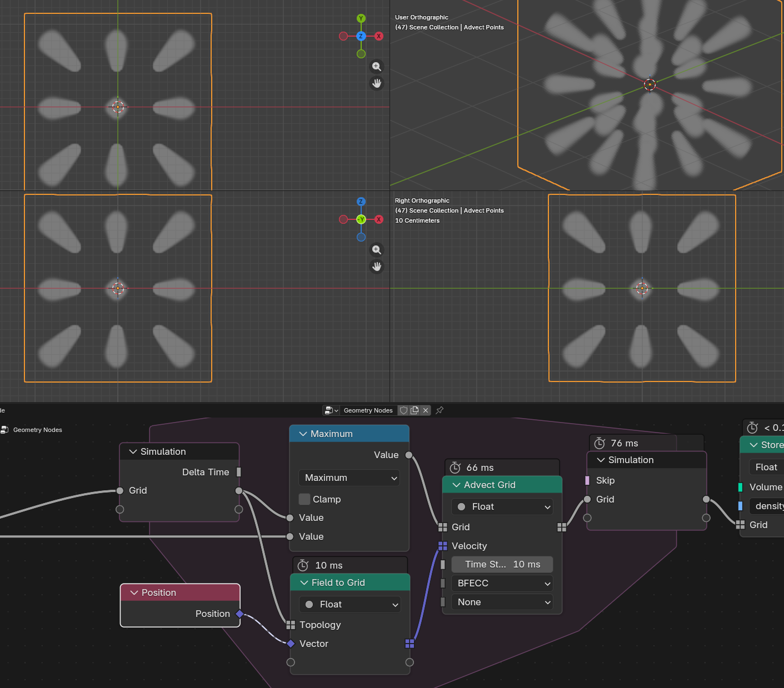The image size is (784, 688).
Task: Select the None dropdown in Advect Grid
Action: coord(502,602)
